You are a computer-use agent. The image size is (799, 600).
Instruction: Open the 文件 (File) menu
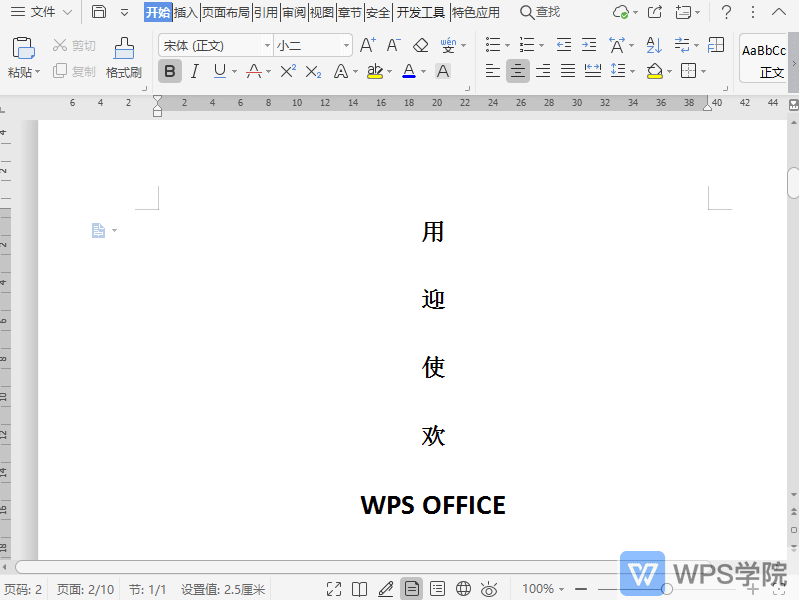pos(42,12)
